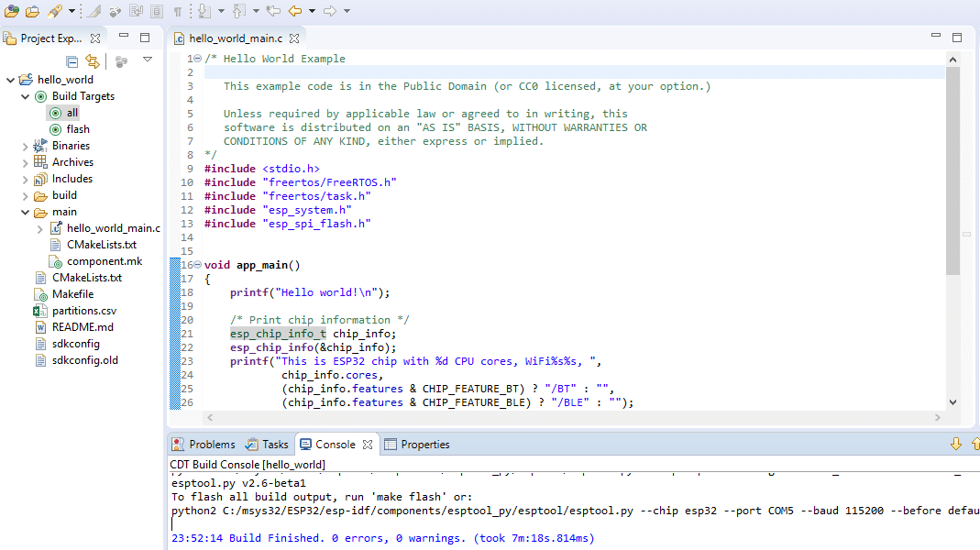Toggle Link with Editor in Project Explorer
Viewport: 980px width, 550px height.
point(93,61)
